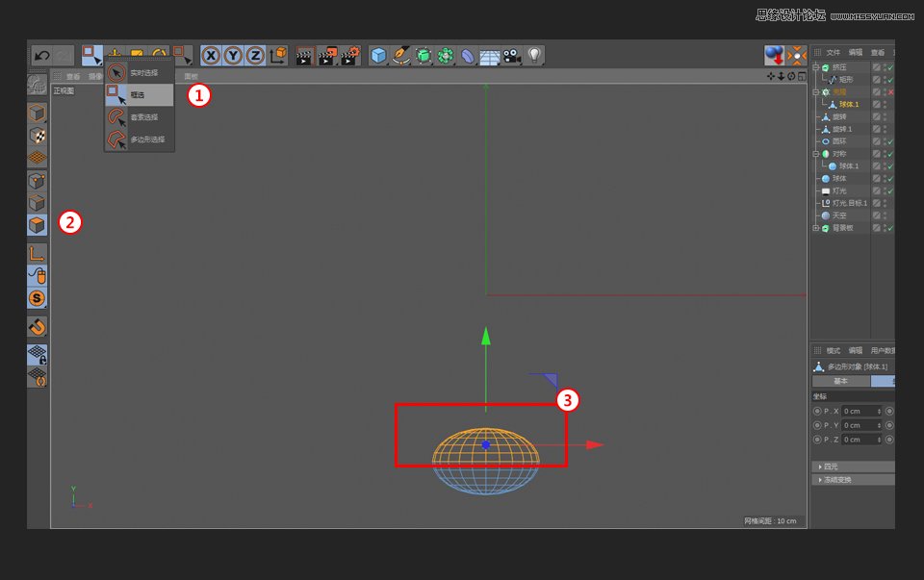Expand the 冻结变换 section
This screenshot has height=580, width=924.
(x=830, y=479)
